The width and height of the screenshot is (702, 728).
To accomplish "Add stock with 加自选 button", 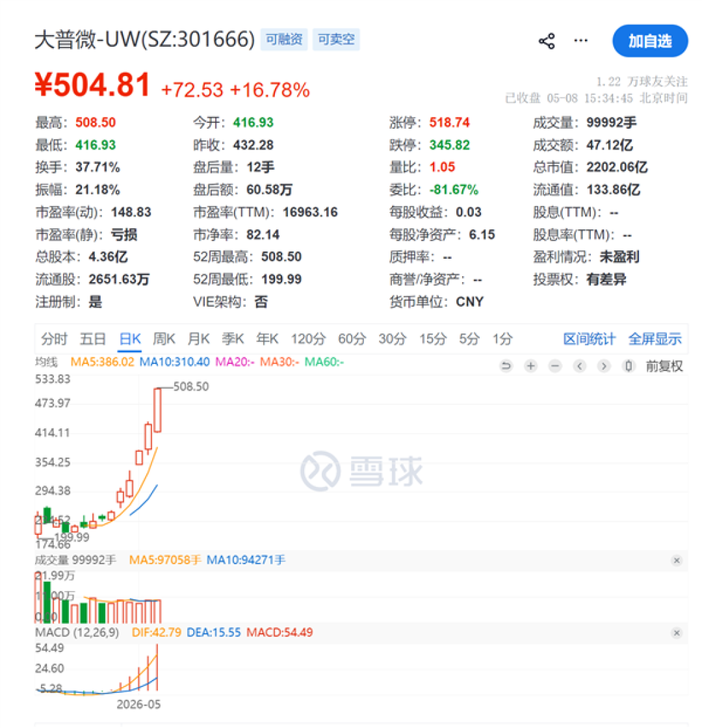I will coord(650,41).
